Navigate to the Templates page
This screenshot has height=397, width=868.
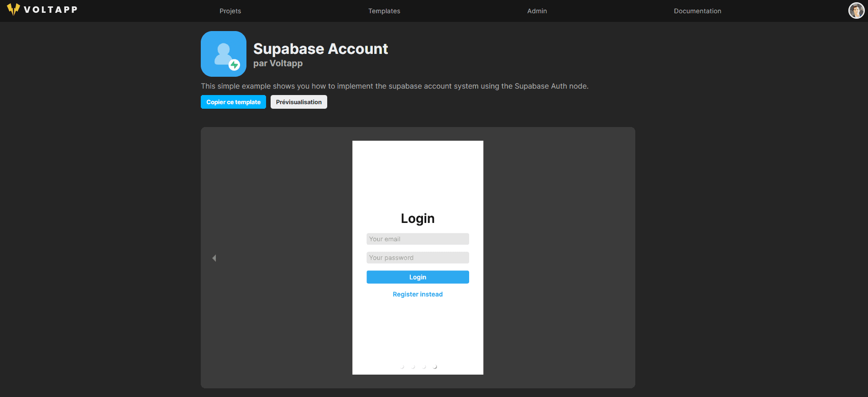(384, 11)
